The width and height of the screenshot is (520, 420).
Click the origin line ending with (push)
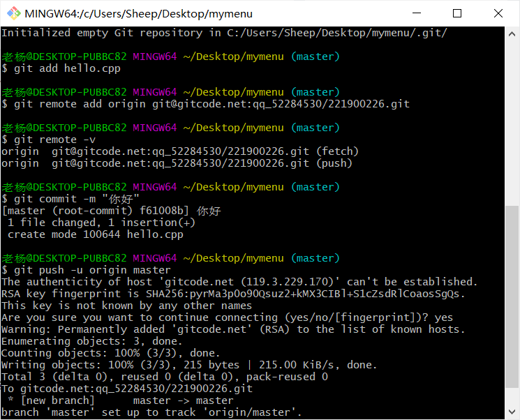[x=177, y=163]
